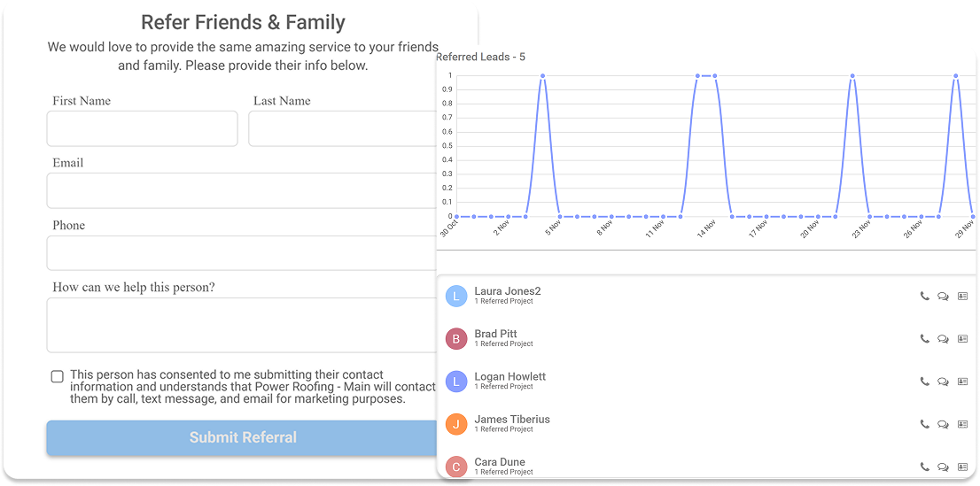The width and height of the screenshot is (980, 486).
Task: Focus the First Name field
Action: tap(142, 128)
